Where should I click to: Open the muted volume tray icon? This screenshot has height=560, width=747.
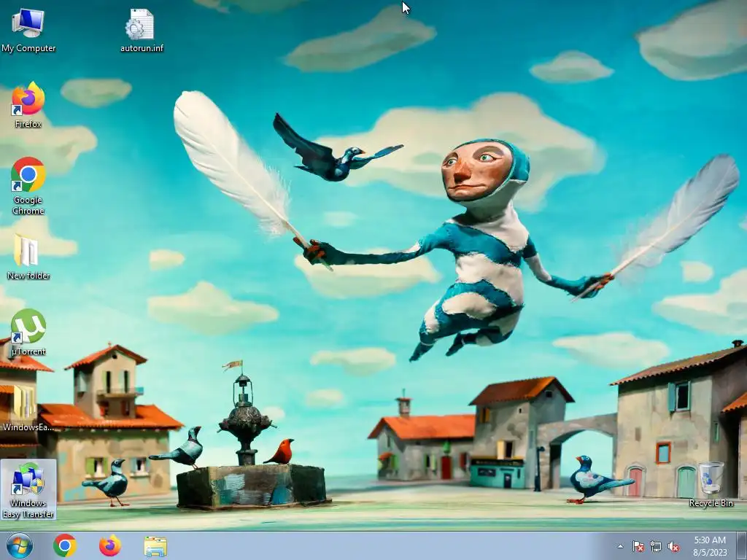tap(673, 547)
